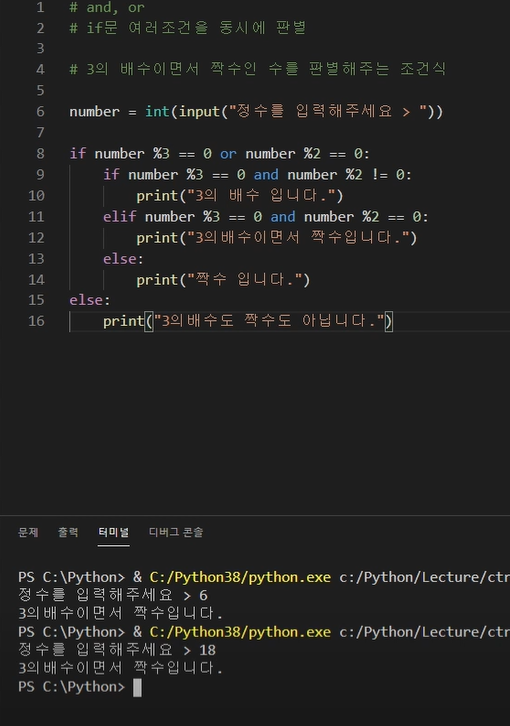Screen dimensions: 510x726
Task: Click the string "3의배수이면서 짝수입니다." on line 12
Action: 298,238
